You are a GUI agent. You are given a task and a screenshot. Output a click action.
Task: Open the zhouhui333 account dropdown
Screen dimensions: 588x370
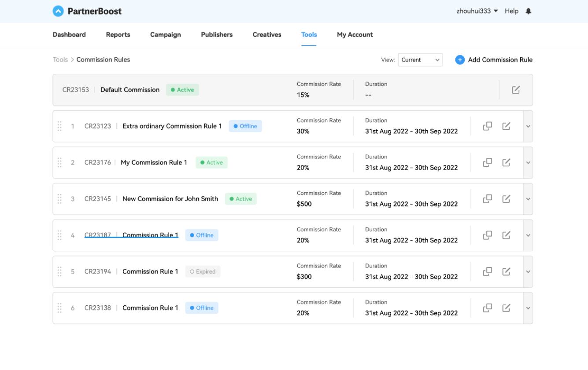tap(477, 11)
